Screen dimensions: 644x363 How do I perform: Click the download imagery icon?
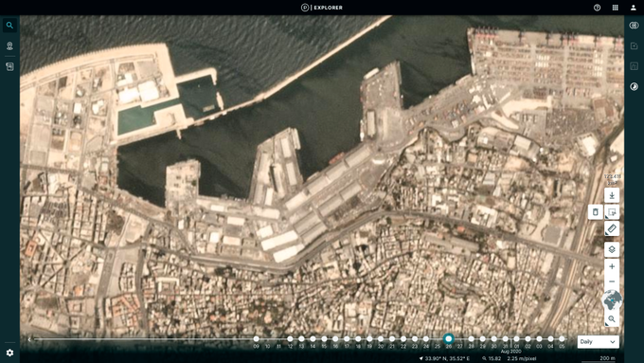[612, 195]
